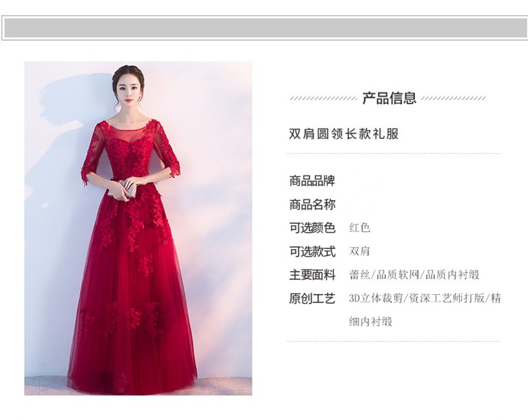This screenshot has width=528, height=420.
Task: Click the 主要面料 label
Action: [312, 275]
